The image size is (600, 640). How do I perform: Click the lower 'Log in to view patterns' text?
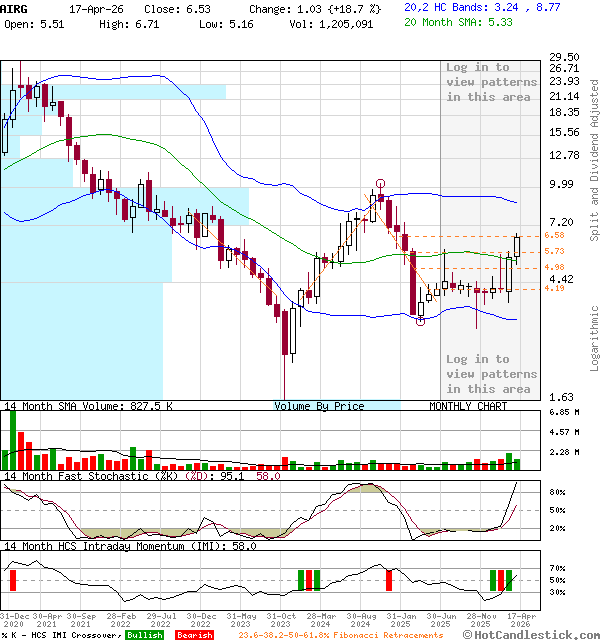tap(491, 374)
